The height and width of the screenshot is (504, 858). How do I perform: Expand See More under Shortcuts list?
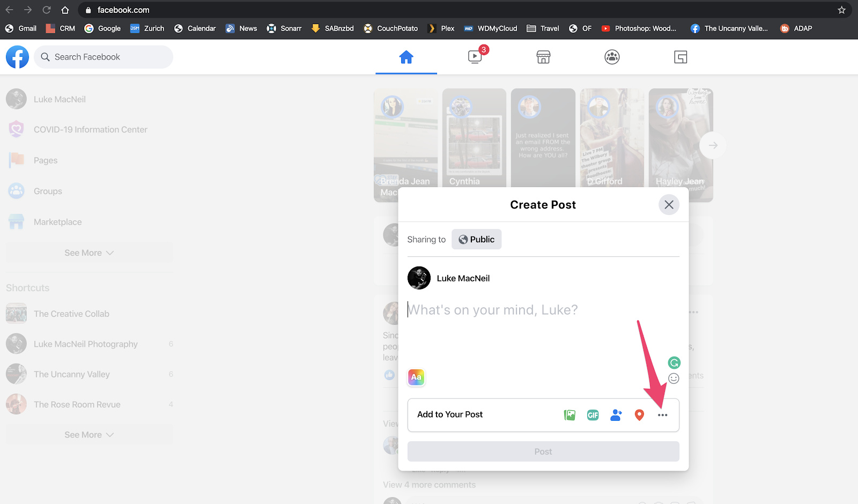click(89, 435)
